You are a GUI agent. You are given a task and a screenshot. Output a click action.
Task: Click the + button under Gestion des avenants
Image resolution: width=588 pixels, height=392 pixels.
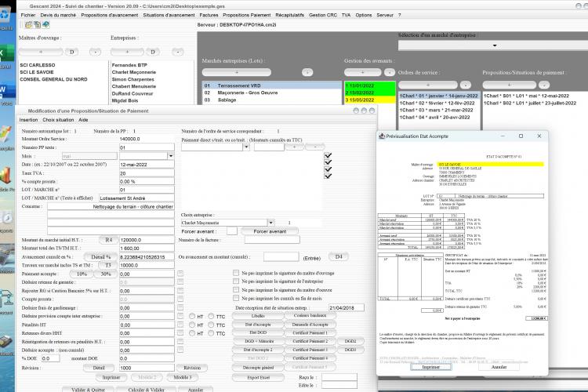(x=363, y=72)
